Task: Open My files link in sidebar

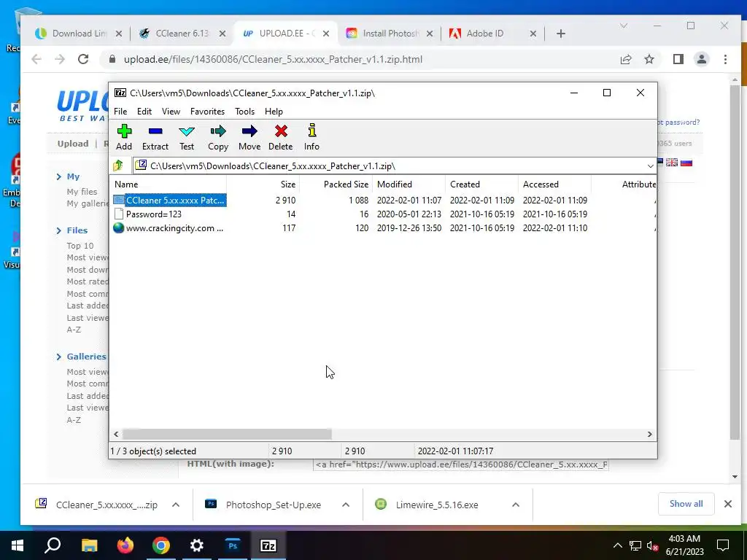Action: tap(82, 192)
